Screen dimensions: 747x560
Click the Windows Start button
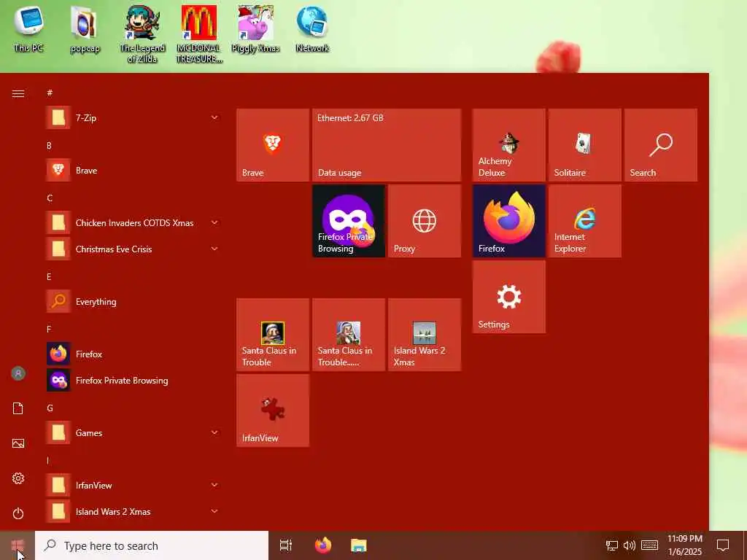coord(18,545)
